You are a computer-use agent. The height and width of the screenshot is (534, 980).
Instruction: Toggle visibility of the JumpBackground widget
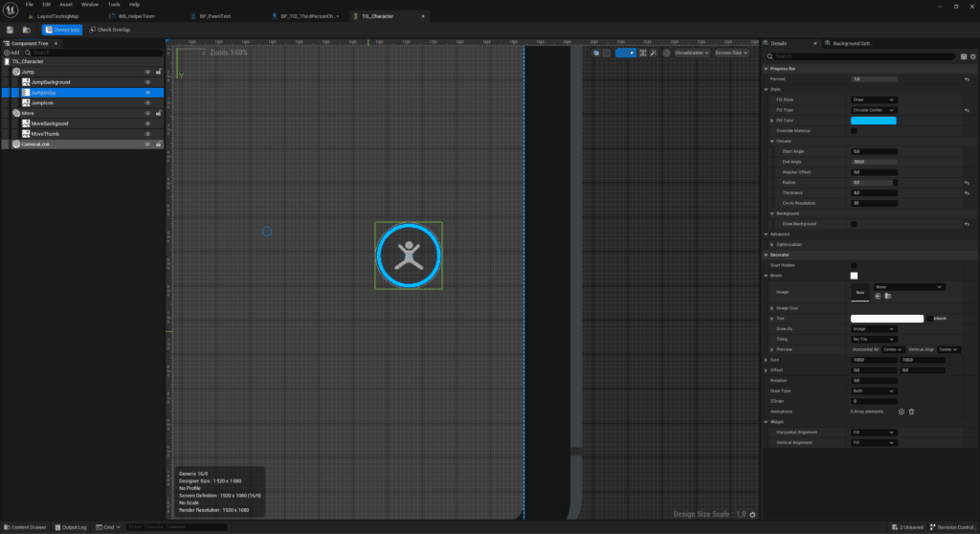147,82
